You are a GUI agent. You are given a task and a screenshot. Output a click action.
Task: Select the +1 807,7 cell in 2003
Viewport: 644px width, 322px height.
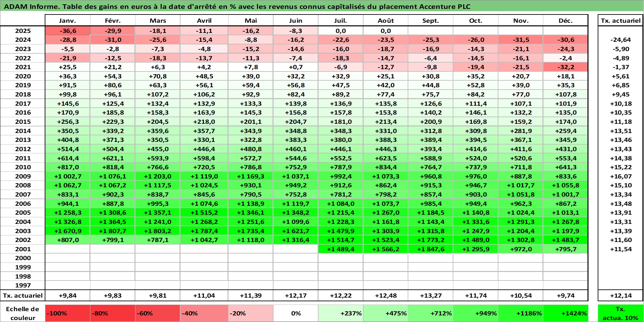pos(112,231)
